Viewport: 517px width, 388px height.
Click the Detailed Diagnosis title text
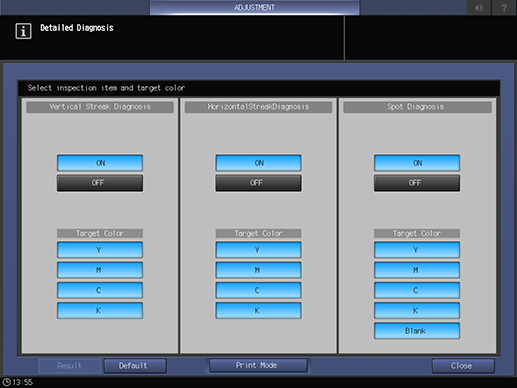click(x=77, y=28)
